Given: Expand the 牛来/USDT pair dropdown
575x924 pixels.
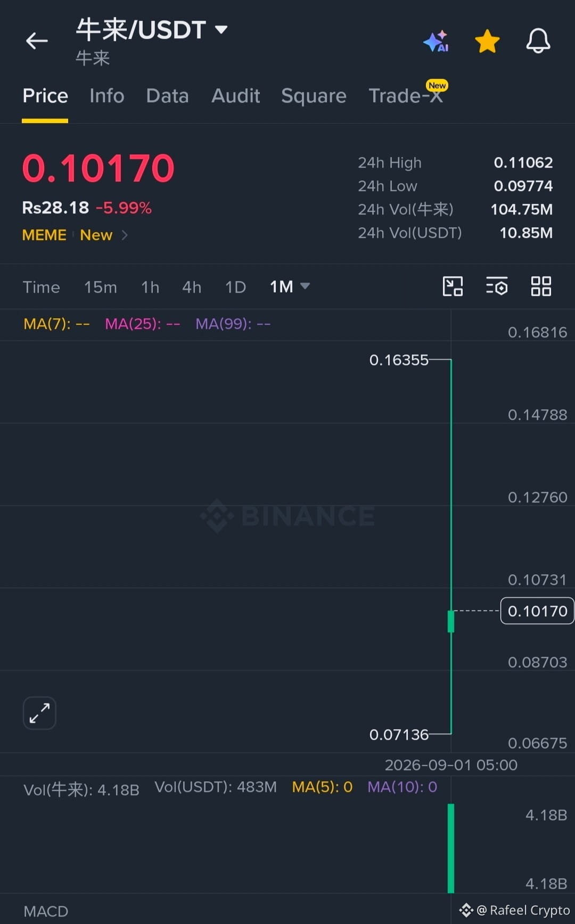Looking at the screenshot, I should tap(221, 29).
